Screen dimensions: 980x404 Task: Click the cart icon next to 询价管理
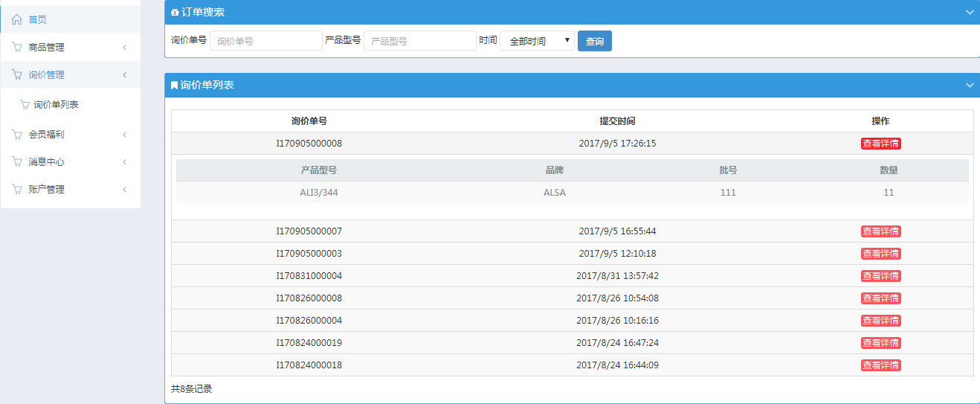tap(16, 75)
